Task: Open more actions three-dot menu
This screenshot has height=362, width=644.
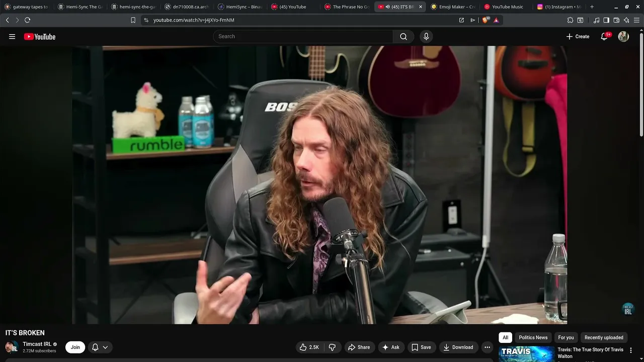Action: point(487,347)
